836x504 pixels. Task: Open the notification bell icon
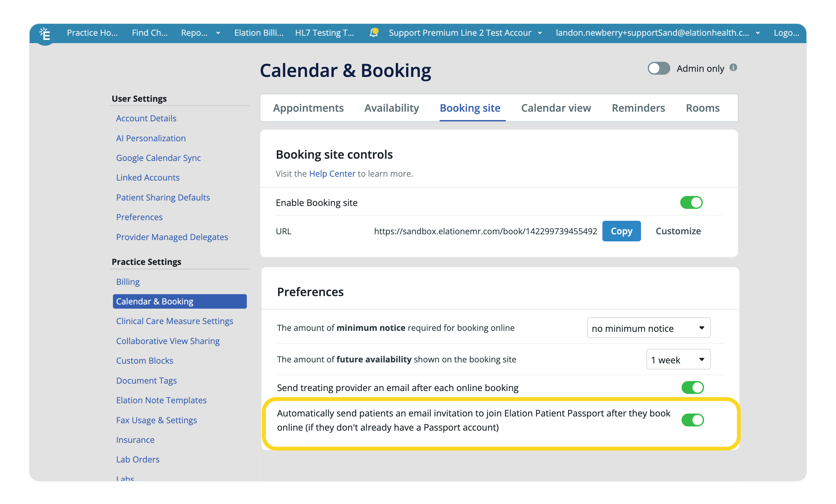coord(374,33)
